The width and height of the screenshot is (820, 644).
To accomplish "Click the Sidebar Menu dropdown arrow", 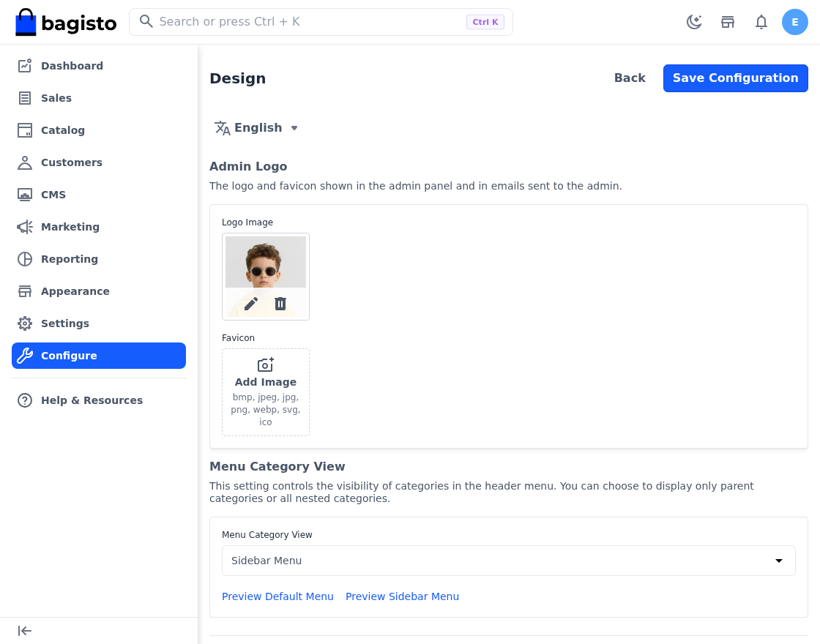I will (x=779, y=561).
